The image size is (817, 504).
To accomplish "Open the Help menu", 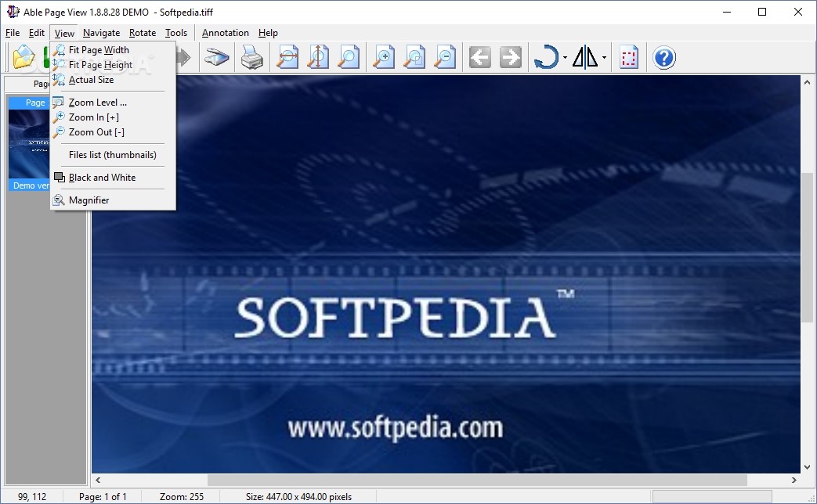I will click(268, 33).
